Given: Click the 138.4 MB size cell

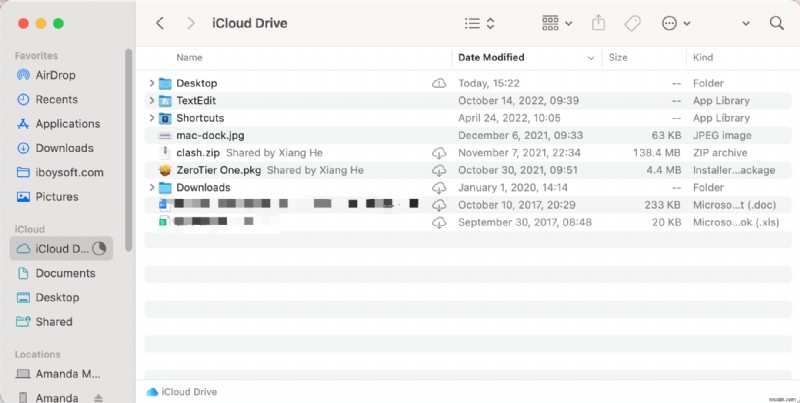Looking at the screenshot, I should tap(657, 153).
